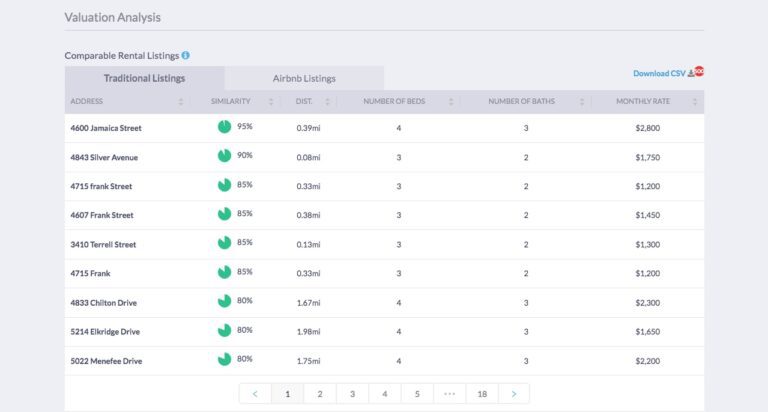Click similarity pie icon for 3410 Terrell Street
Screen dimensions: 768x412
[224, 243]
